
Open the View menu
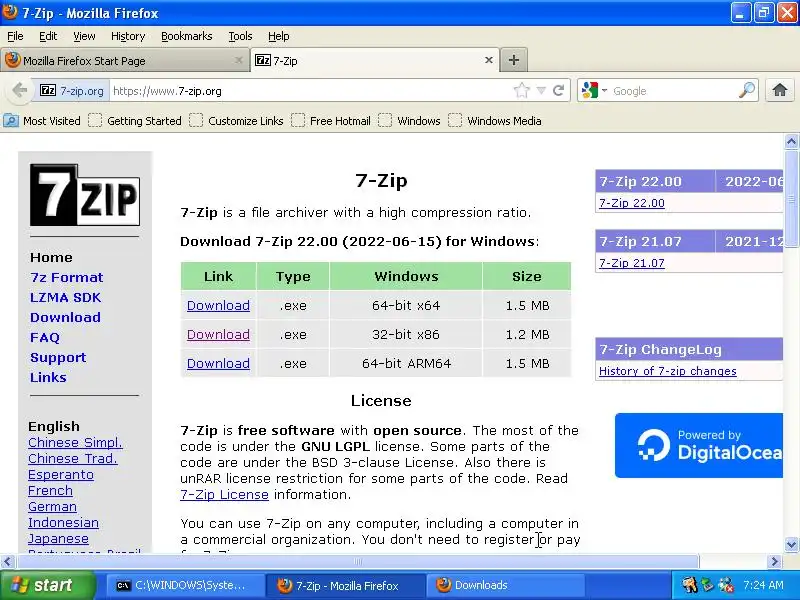tap(84, 36)
